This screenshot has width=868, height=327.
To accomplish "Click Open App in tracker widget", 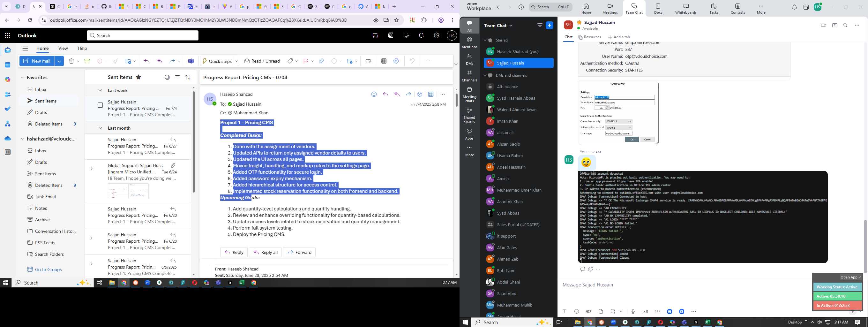I will 850,277.
